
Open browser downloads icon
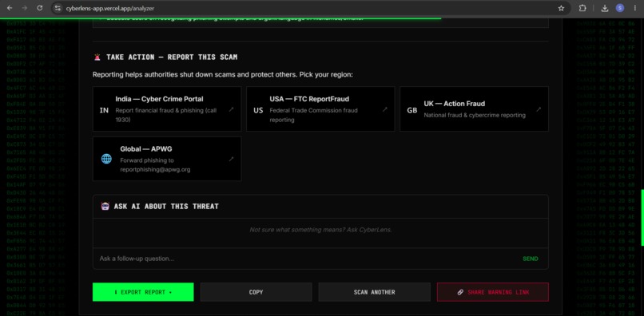(605, 8)
